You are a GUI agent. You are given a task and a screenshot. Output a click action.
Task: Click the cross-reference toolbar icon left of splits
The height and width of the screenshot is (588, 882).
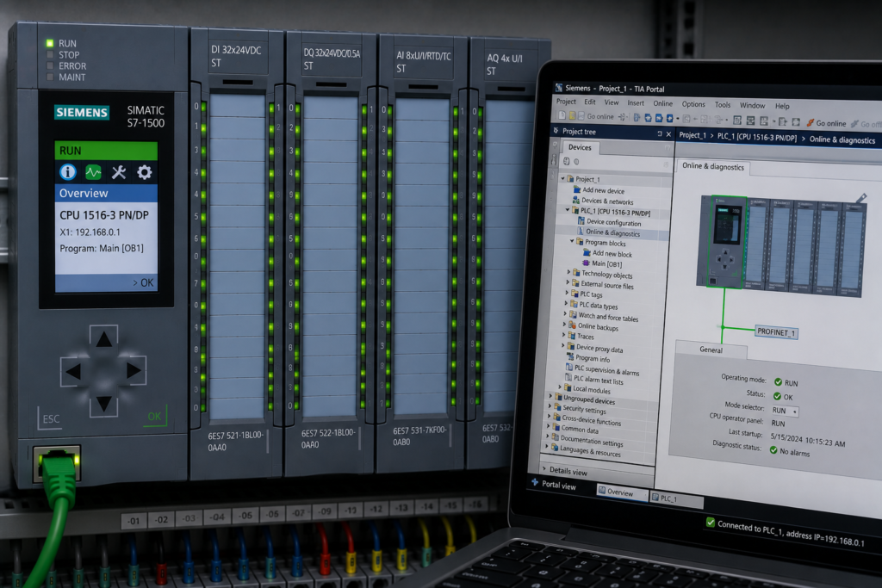(737, 120)
